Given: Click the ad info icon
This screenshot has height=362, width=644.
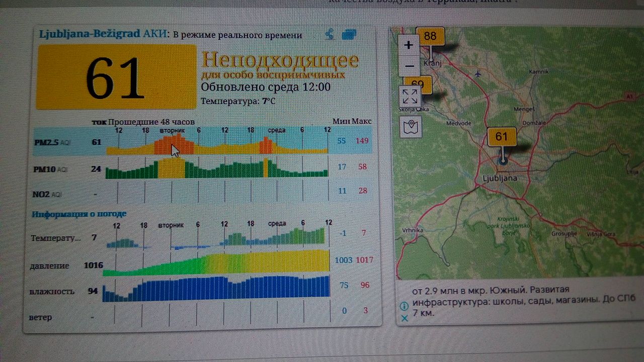Looking at the screenshot, I should [x=404, y=306].
